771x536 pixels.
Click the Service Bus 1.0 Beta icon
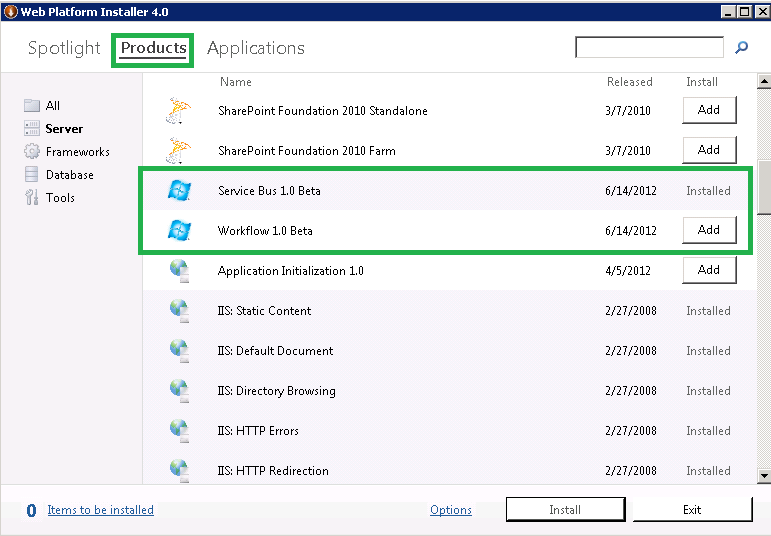pyautogui.click(x=179, y=191)
